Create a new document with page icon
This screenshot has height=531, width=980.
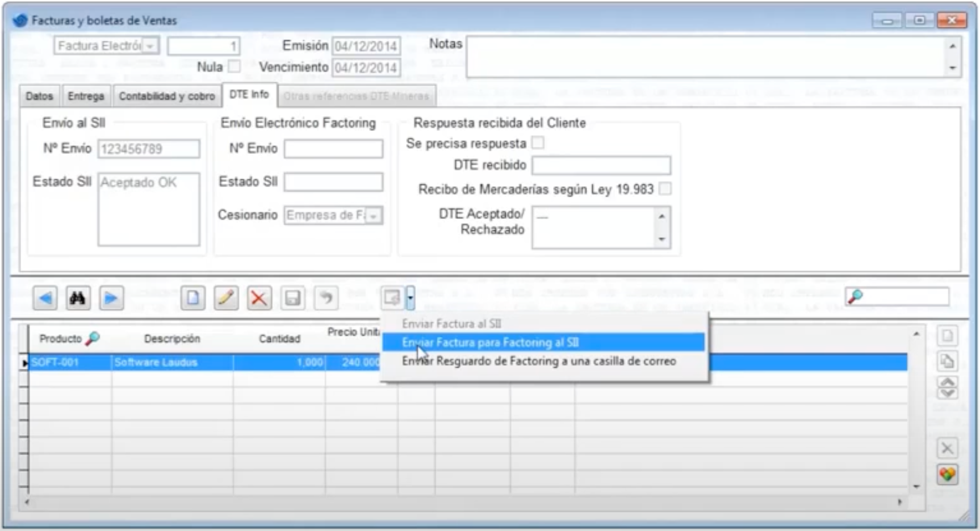coord(192,298)
